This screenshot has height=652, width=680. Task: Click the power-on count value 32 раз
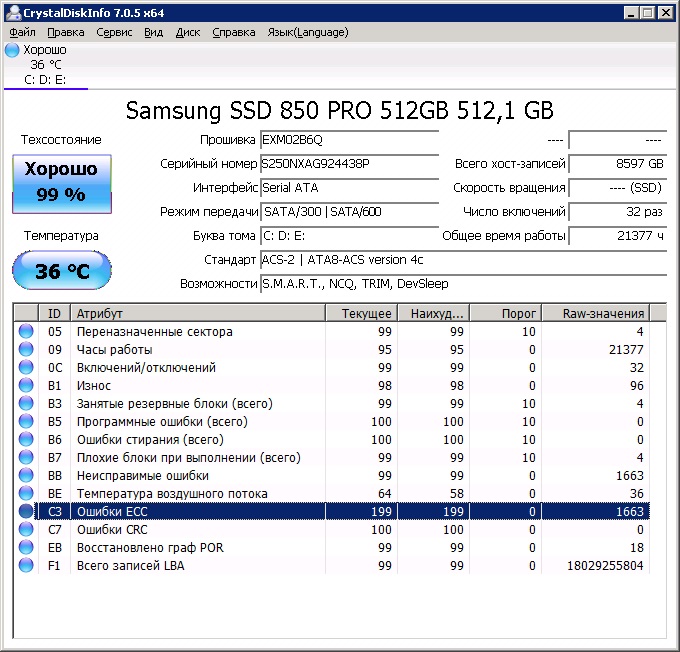[x=618, y=212]
